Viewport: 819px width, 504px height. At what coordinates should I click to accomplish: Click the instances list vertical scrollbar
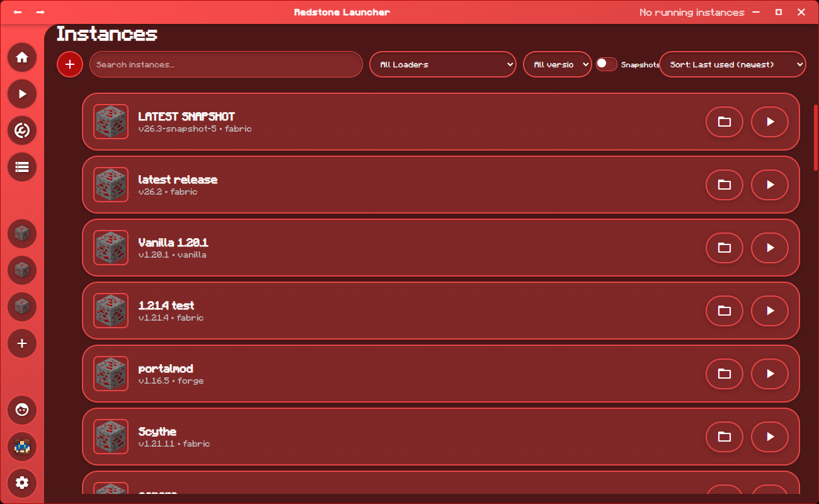coord(816,137)
